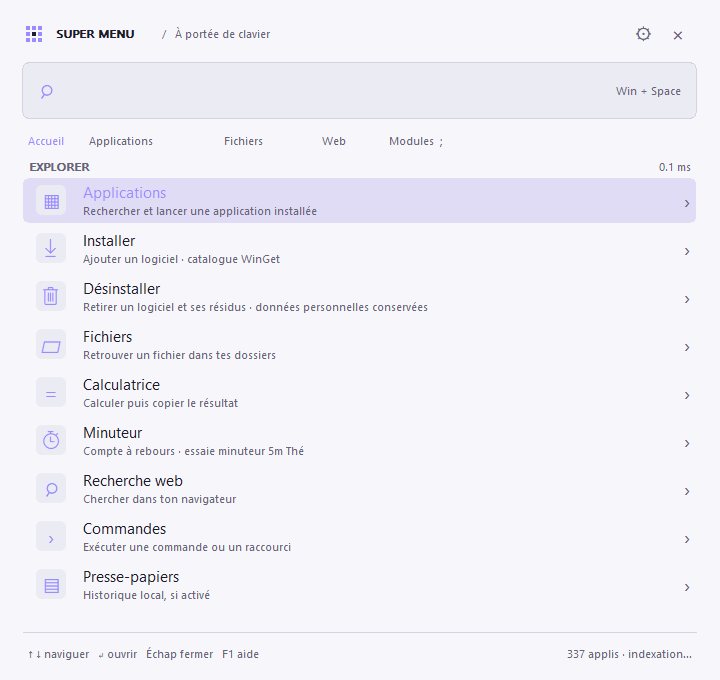This screenshot has height=680, width=720.
Task: Click 'Chercher dans ton navigateur' text
Action: (x=159, y=499)
